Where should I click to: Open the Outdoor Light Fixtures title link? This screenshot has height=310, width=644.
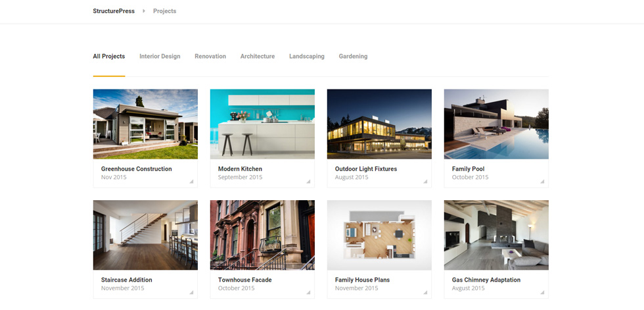(366, 169)
